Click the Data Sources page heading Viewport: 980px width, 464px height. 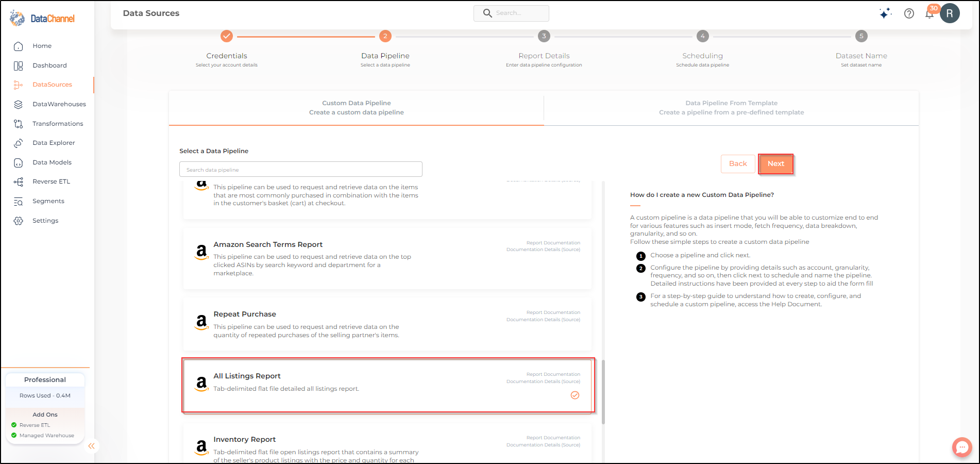[x=151, y=13]
